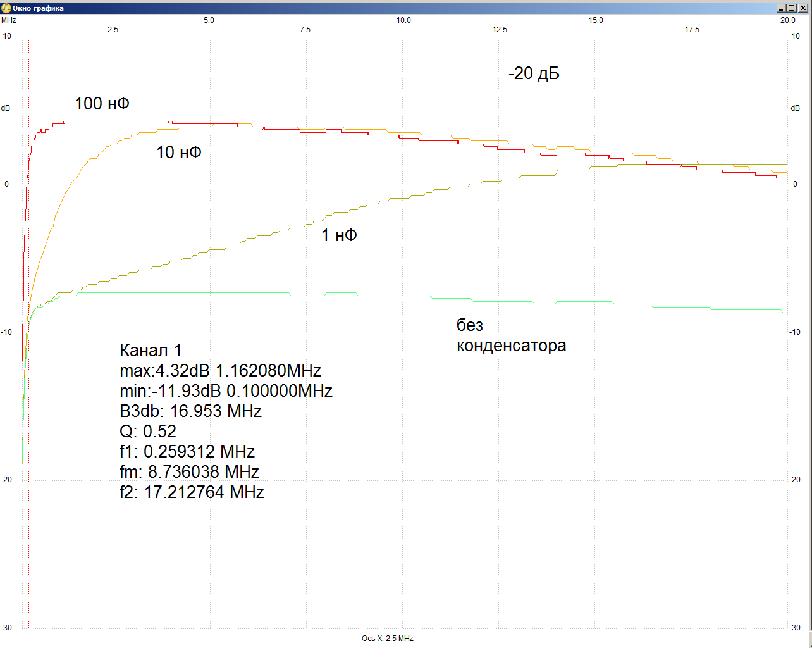Click the -20 дБ label
The image size is (812, 648).
[x=534, y=74]
